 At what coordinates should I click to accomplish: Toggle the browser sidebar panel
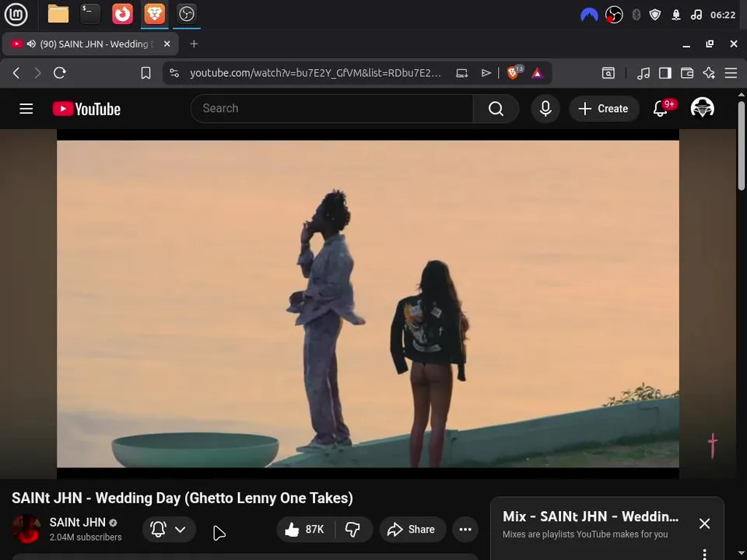(x=665, y=73)
